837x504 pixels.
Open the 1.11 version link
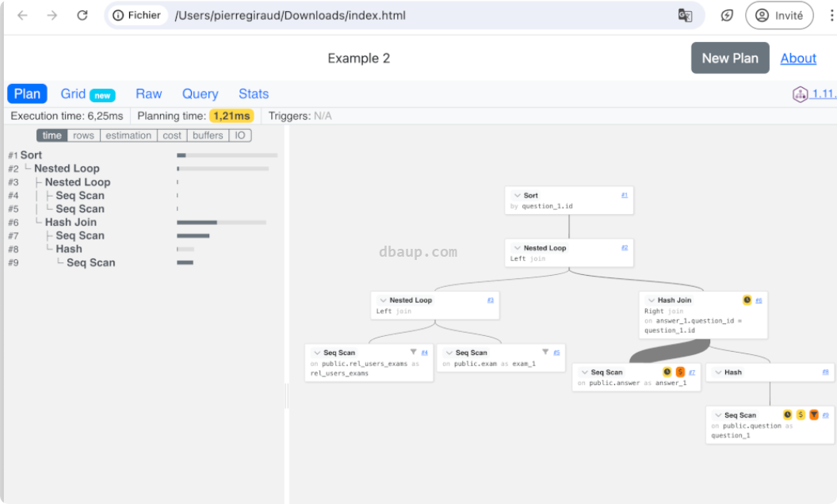coord(824,94)
